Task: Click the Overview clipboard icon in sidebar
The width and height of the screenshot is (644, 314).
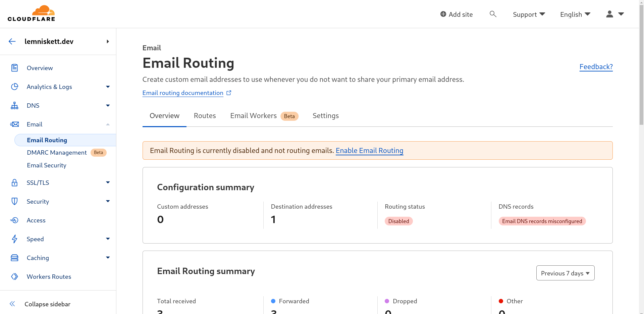Action: 14,68
